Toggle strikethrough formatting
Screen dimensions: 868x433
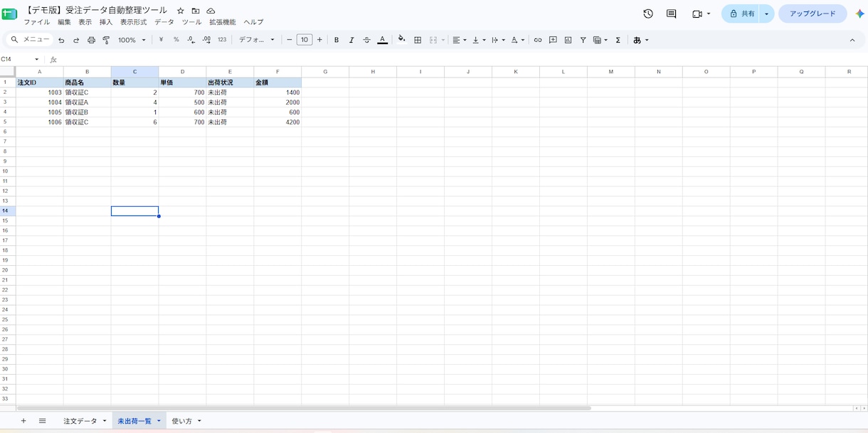(x=367, y=41)
